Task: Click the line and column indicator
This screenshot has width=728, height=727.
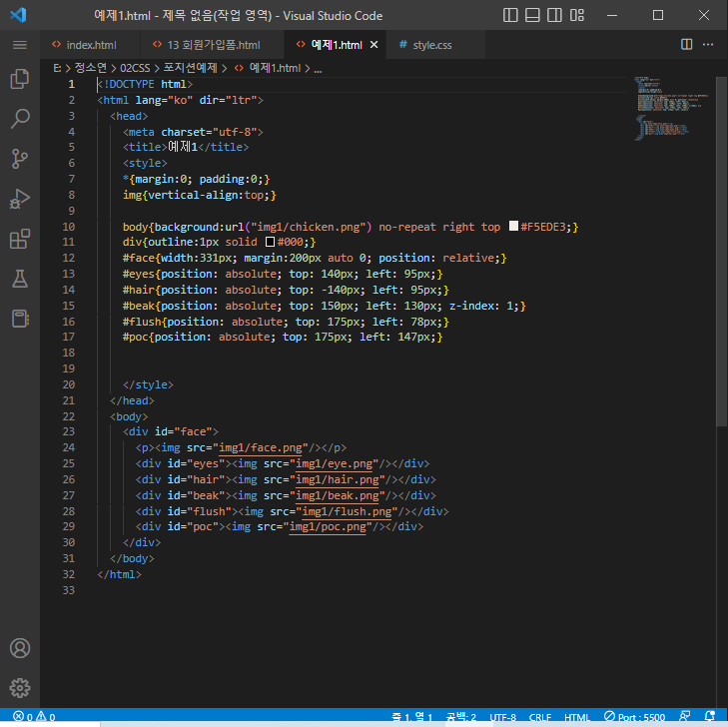Action: [x=411, y=717]
